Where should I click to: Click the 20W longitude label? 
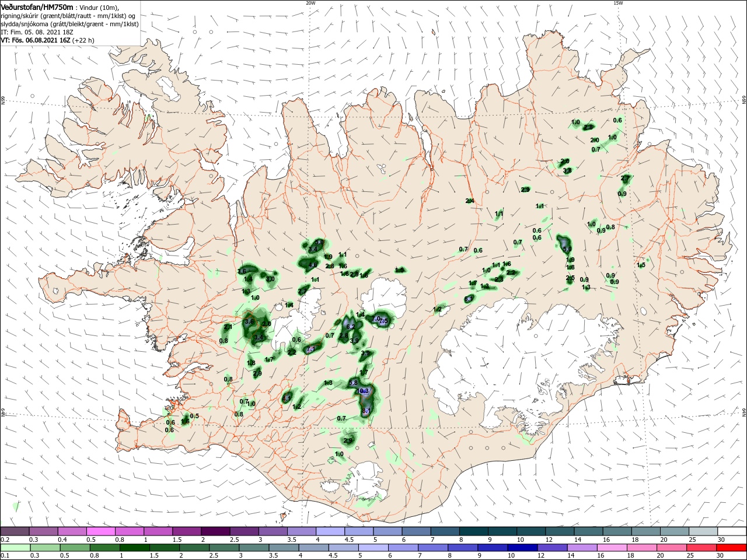tap(310, 3)
